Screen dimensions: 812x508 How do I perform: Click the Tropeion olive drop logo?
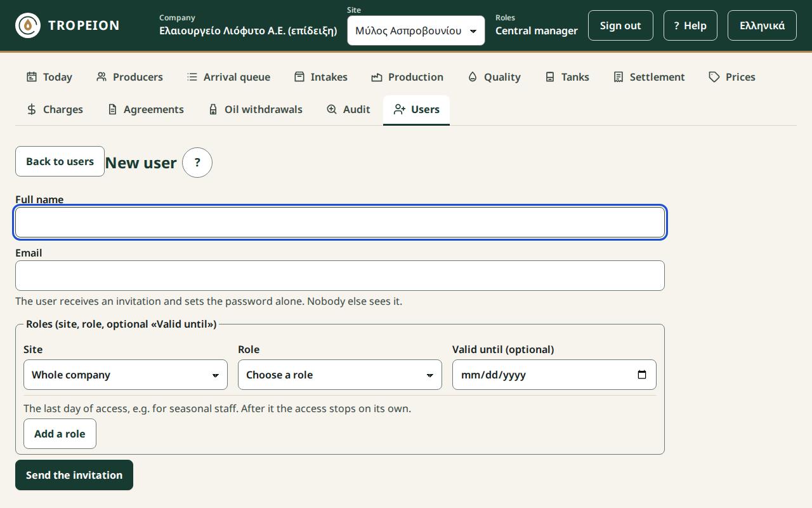tap(28, 25)
